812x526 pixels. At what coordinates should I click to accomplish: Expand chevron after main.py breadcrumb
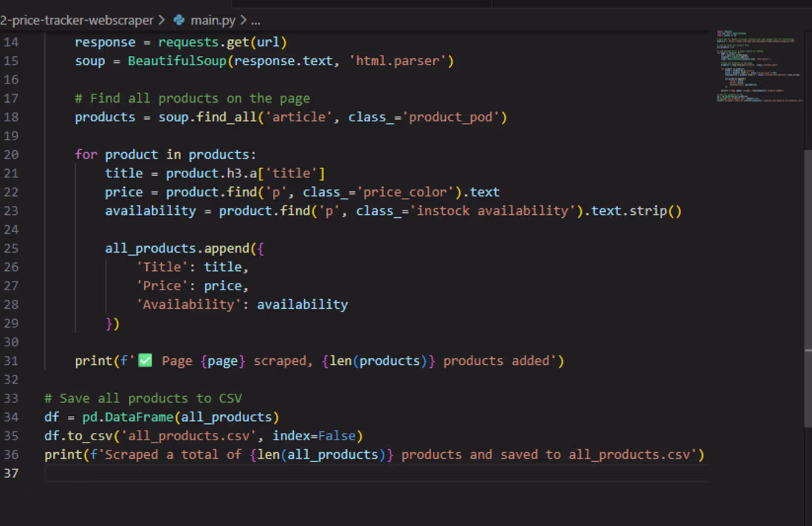tap(243, 20)
